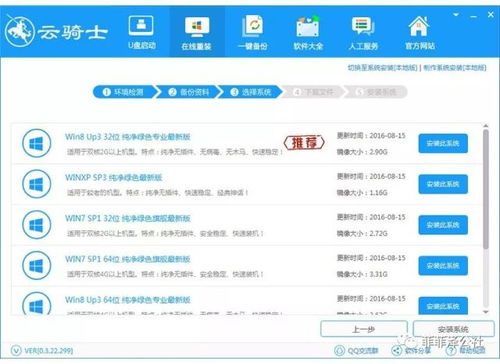This screenshot has height=364, width=500.
Task: Click the scrollbar down arrow in system list
Action: 486,312
